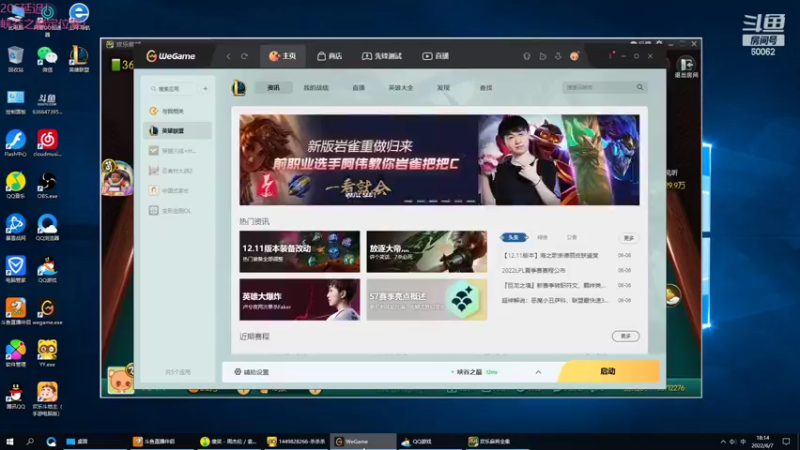This screenshot has height=450, width=800.
Task: Click 更多 next to 近期赛程
Action: click(x=626, y=336)
